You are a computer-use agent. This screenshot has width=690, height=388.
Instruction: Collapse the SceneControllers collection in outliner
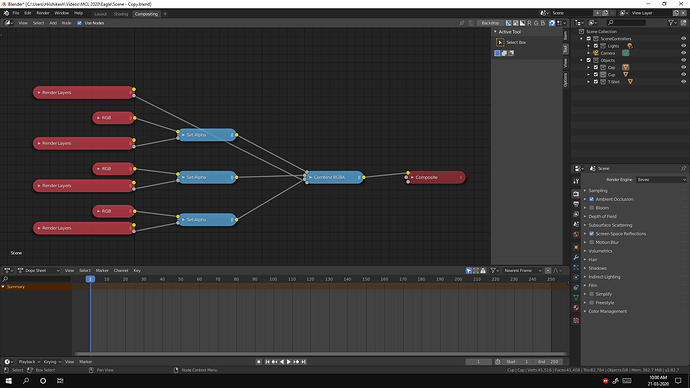(x=581, y=39)
